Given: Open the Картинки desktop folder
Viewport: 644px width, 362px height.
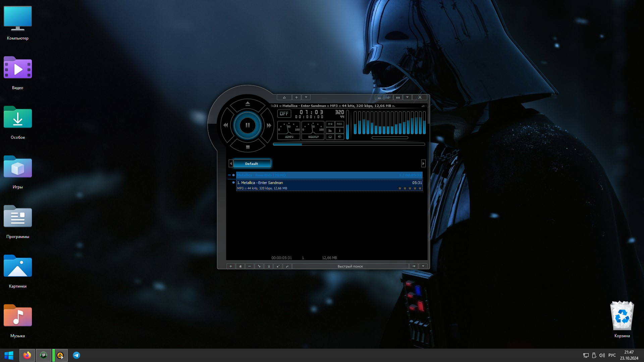Looking at the screenshot, I should (18, 271).
